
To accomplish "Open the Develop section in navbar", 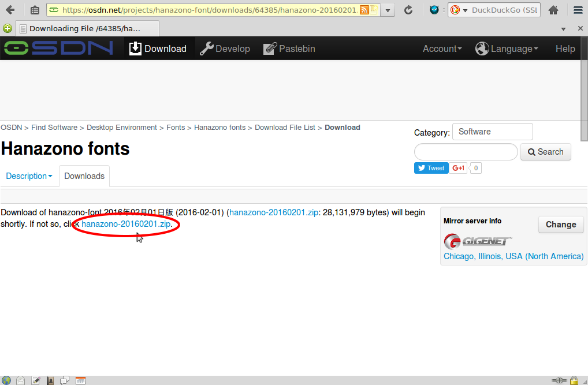I will [225, 48].
